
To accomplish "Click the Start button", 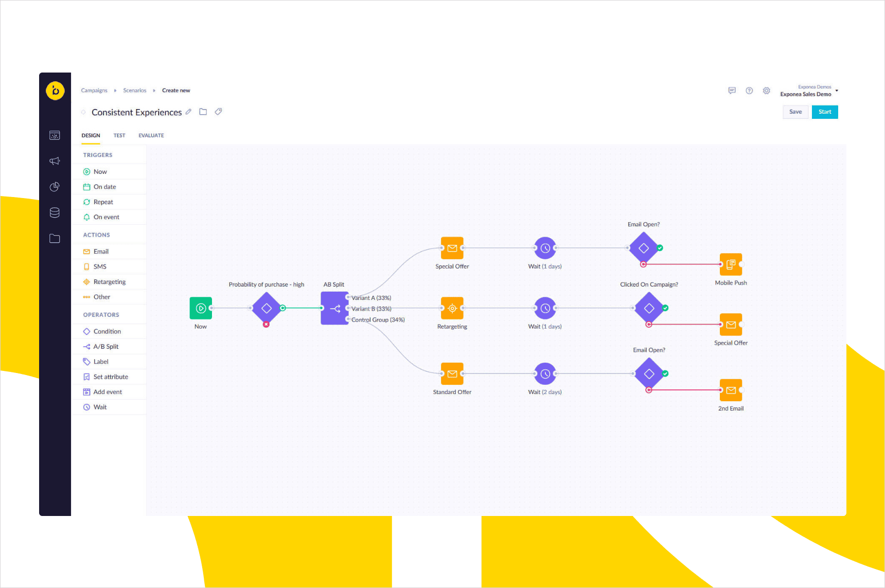I will (x=825, y=112).
